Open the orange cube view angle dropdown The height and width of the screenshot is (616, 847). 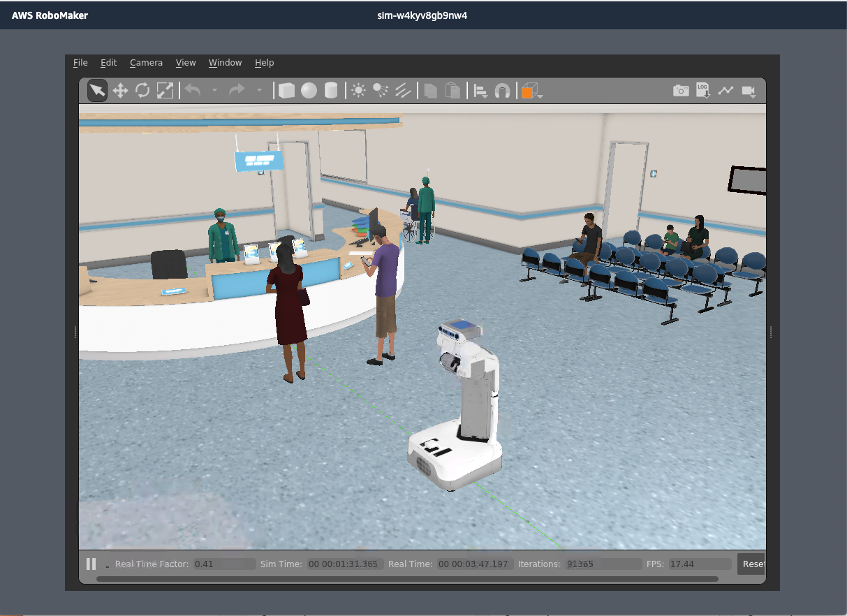(531, 91)
